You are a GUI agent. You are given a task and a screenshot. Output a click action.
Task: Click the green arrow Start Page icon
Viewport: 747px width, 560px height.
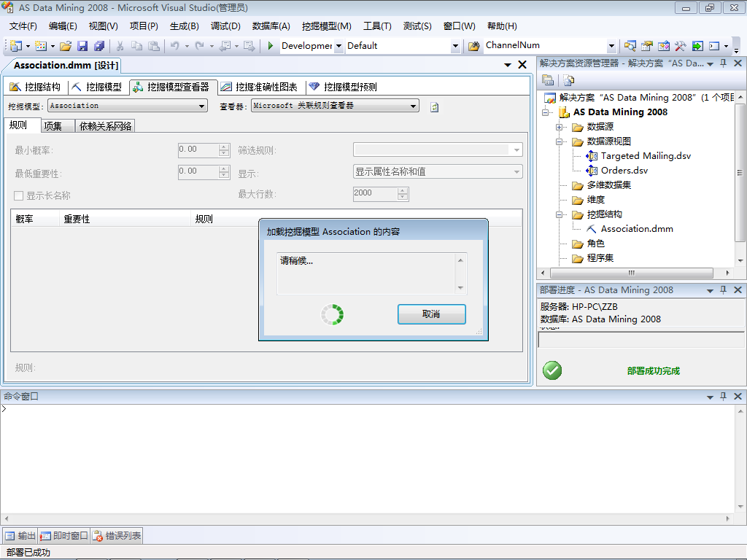pos(697,46)
